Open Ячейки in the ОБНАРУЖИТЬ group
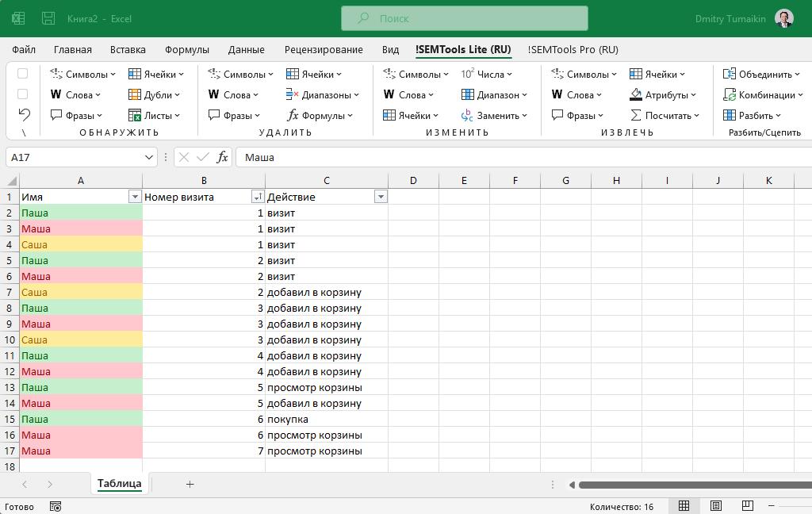The height and width of the screenshot is (514, 812). pos(156,74)
